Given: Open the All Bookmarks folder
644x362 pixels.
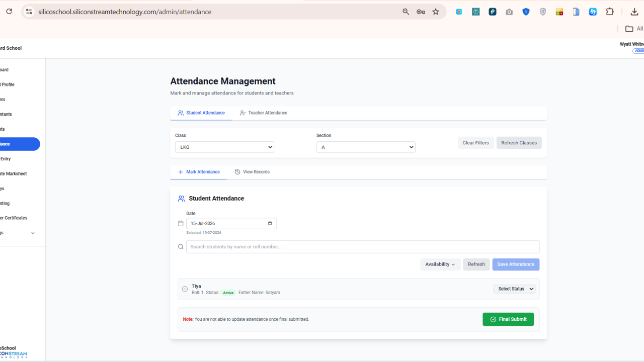Looking at the screenshot, I should (634, 29).
